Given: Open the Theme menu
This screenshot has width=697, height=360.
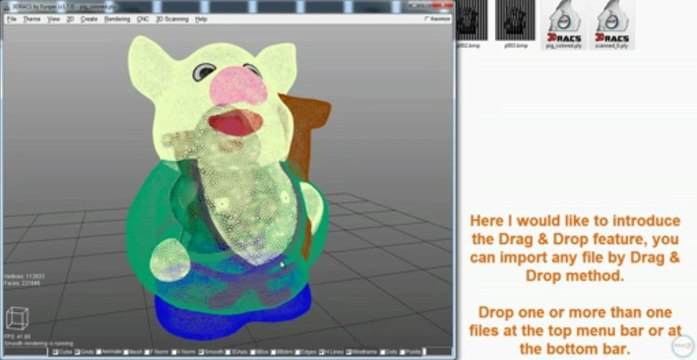Looking at the screenshot, I should (32, 19).
